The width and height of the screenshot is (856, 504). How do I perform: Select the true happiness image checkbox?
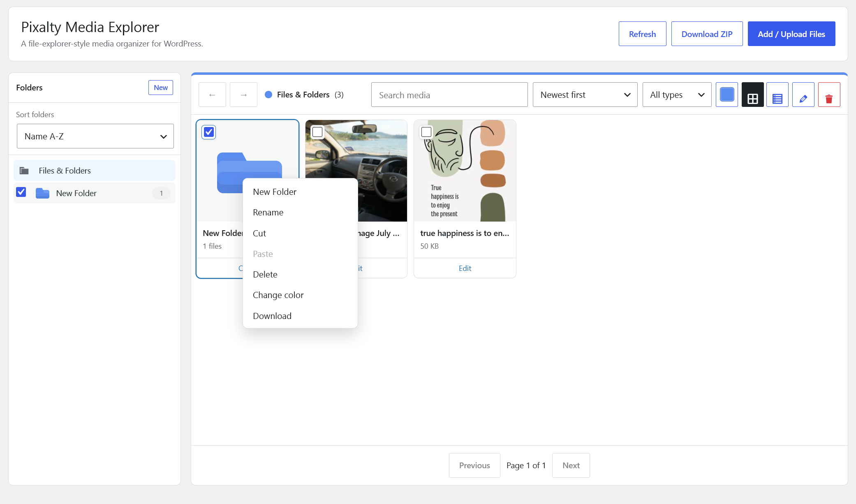pyautogui.click(x=426, y=132)
